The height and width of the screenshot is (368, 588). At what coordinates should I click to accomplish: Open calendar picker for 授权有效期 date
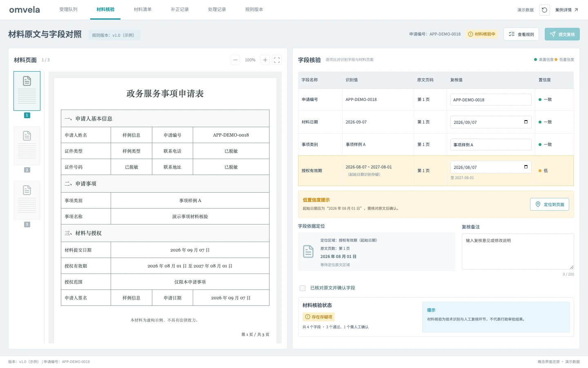pos(526,167)
